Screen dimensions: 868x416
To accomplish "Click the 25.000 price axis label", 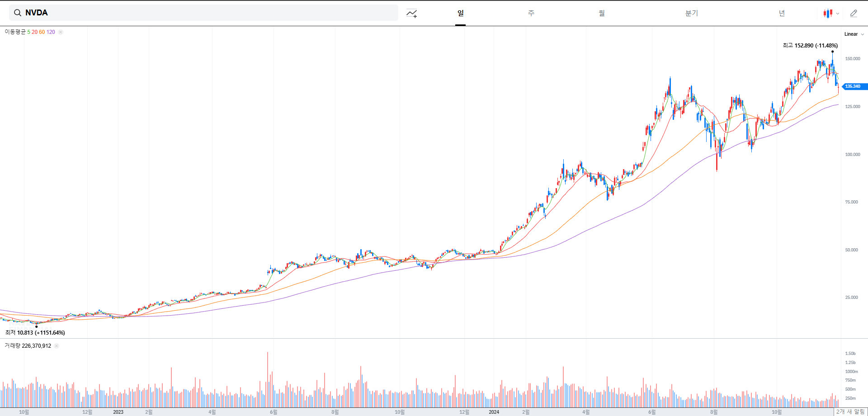I will pyautogui.click(x=851, y=298).
